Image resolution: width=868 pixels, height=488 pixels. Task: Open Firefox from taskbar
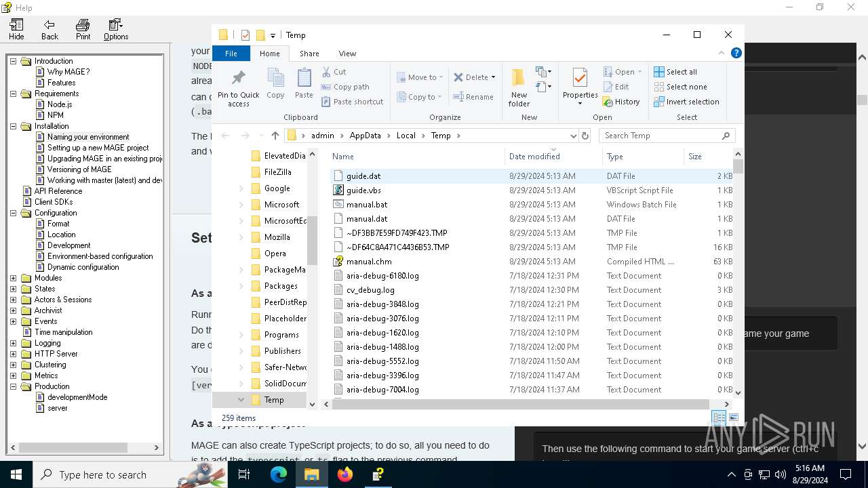point(345,475)
